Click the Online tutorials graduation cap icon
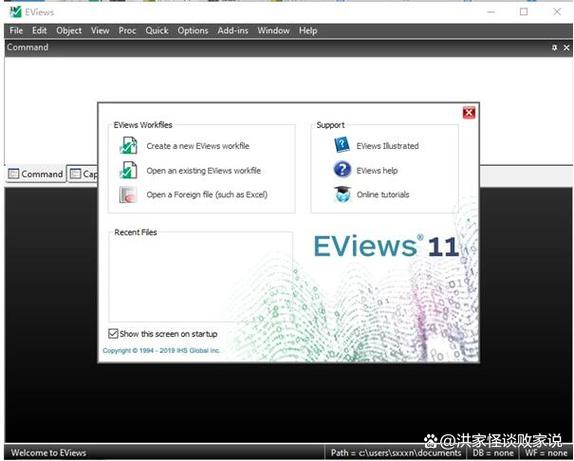The width and height of the screenshot is (574, 461). (x=342, y=194)
